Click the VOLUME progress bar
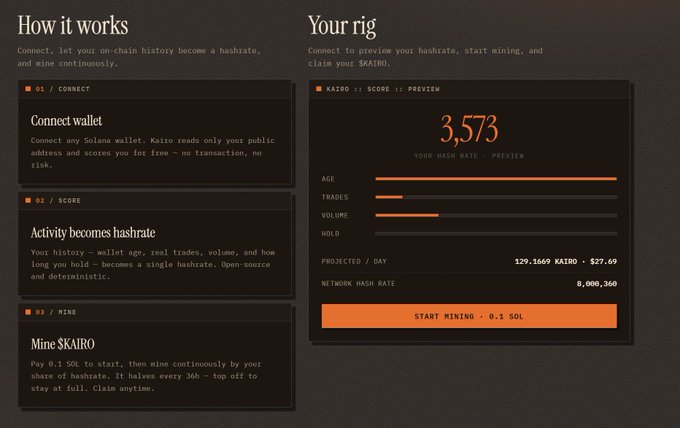This screenshot has width=680, height=428. (x=496, y=216)
